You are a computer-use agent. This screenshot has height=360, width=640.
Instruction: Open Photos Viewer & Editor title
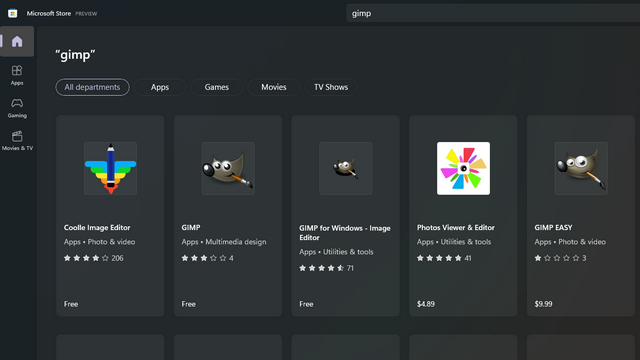pos(456,227)
